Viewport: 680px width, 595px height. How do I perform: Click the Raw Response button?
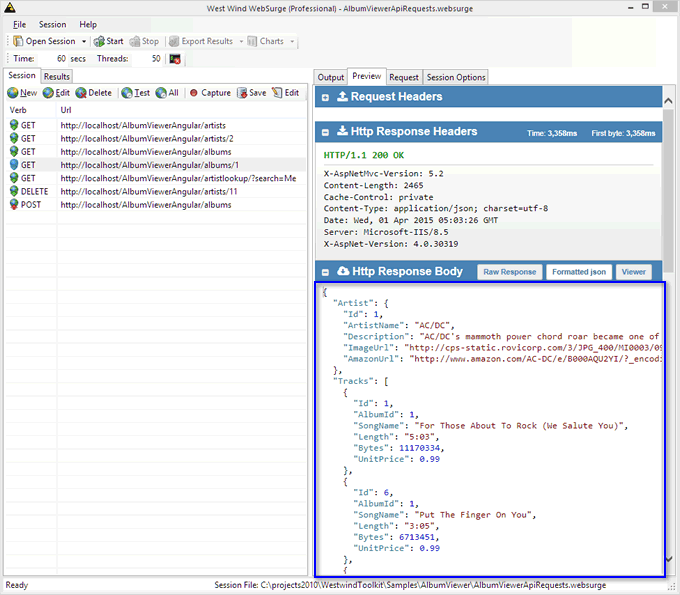pyautogui.click(x=510, y=271)
